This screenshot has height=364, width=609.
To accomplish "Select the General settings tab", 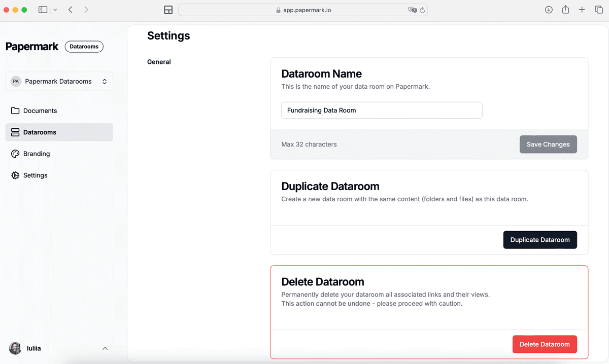I will [159, 62].
